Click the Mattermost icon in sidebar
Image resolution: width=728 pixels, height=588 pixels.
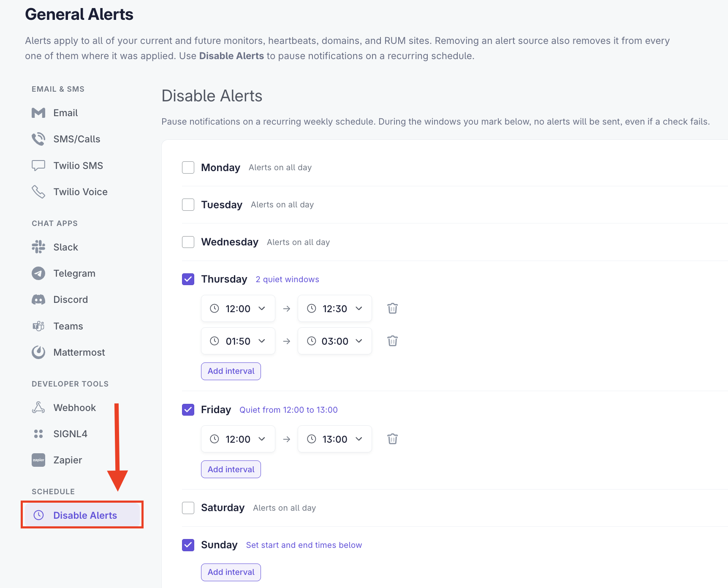coord(38,352)
